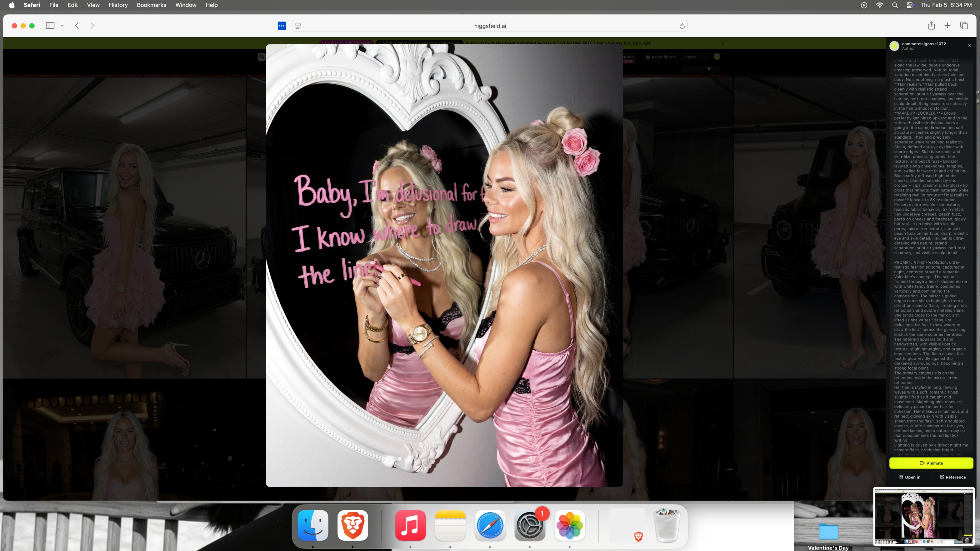The width and height of the screenshot is (980, 551).
Task: Open Brave browser from the Dock
Action: (352, 525)
